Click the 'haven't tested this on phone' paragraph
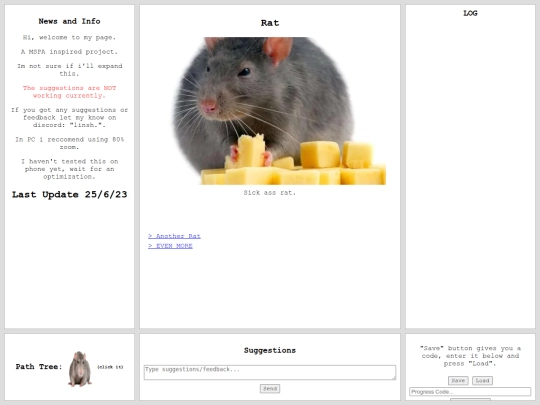540x405 pixels. [x=70, y=169]
